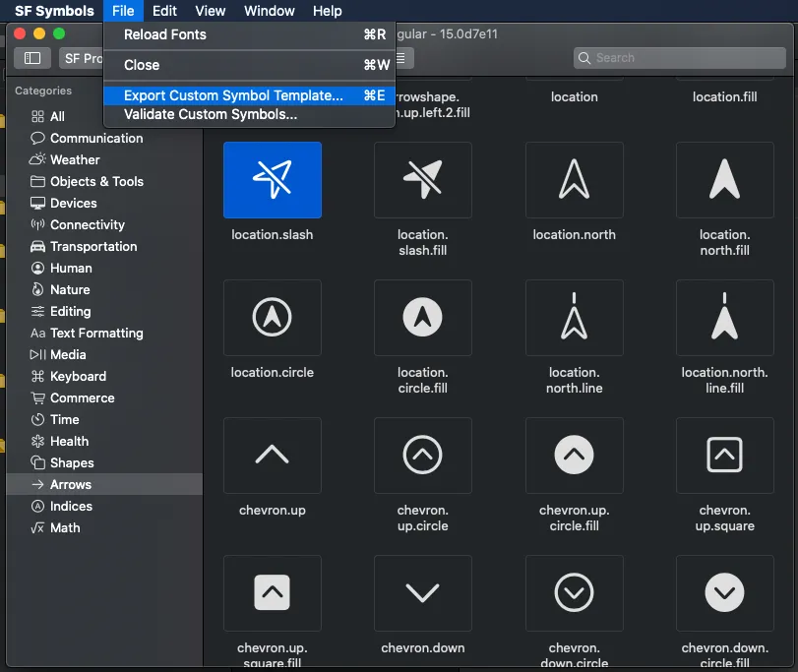Choose Reload Fonts from File menu

coord(249,34)
